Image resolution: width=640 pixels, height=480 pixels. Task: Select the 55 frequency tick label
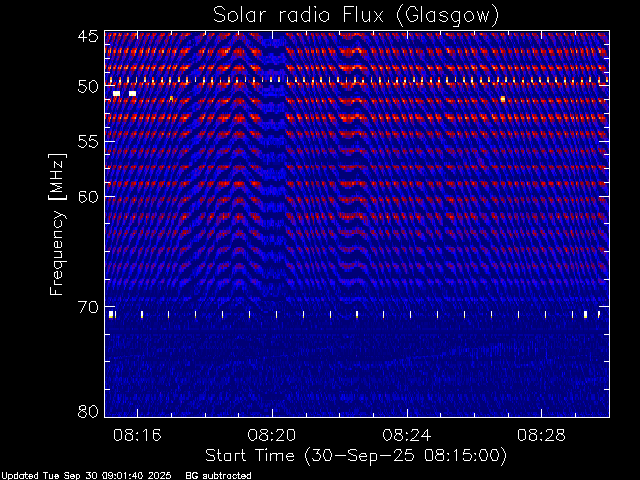(x=88, y=142)
